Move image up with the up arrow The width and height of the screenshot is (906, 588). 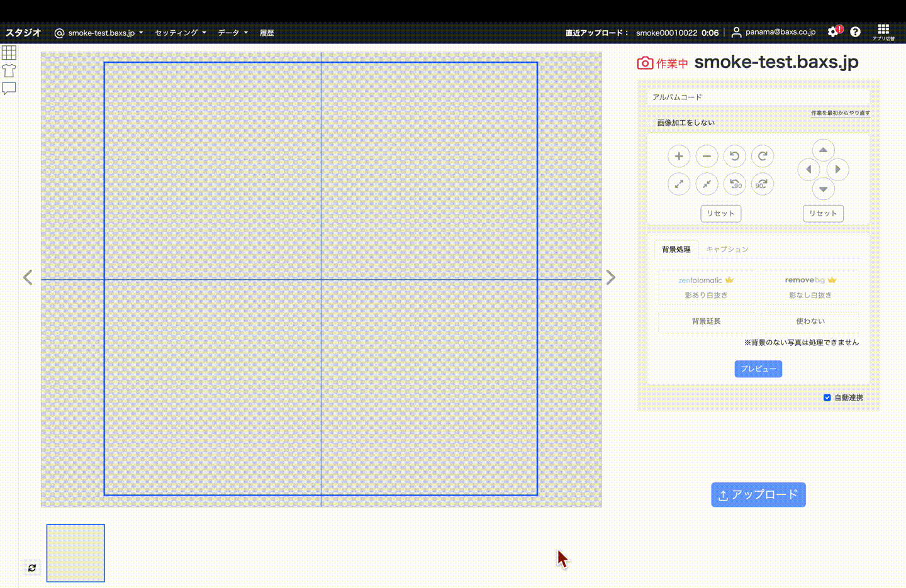[x=823, y=150]
